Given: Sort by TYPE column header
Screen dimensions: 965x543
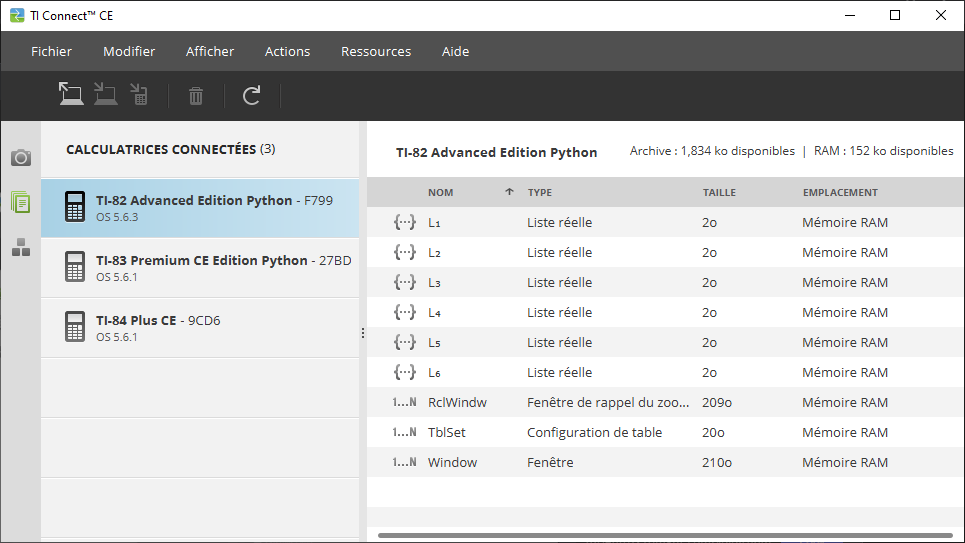Looking at the screenshot, I should (540, 193).
